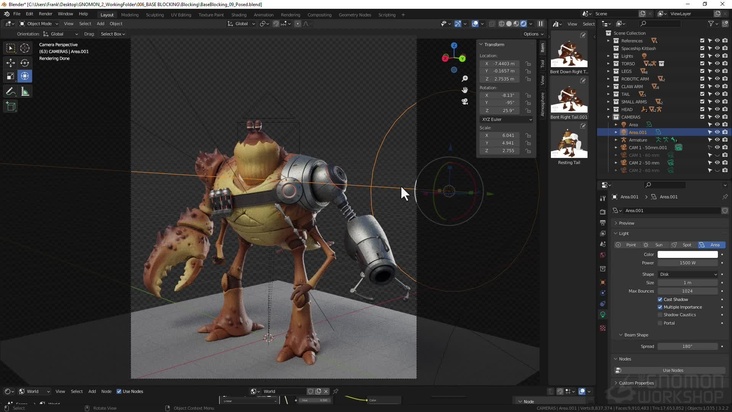Open the XYZ Euler rotation mode dropdown
The height and width of the screenshot is (412, 732).
506,119
